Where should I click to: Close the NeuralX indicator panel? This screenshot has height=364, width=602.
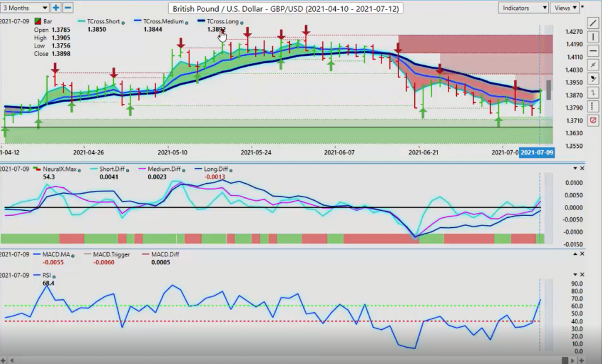pyautogui.click(x=582, y=168)
